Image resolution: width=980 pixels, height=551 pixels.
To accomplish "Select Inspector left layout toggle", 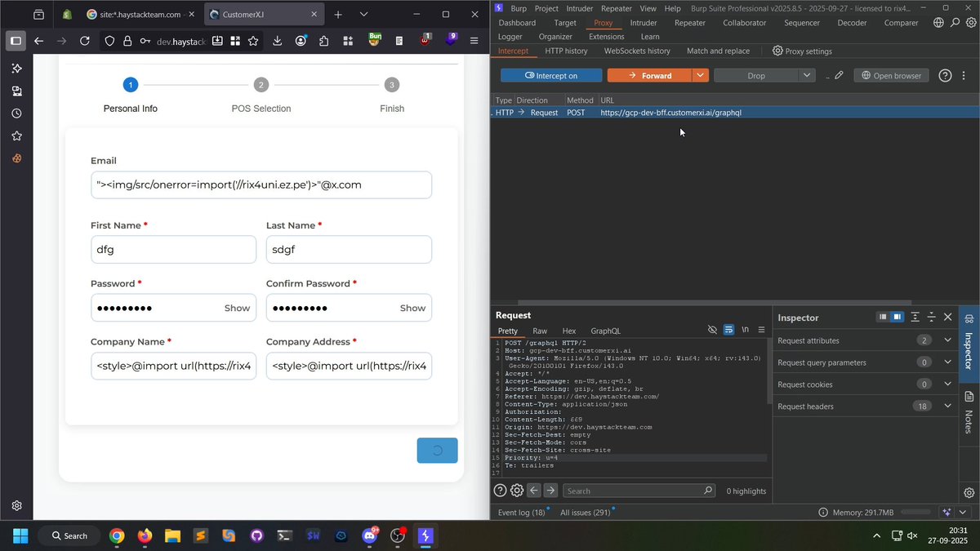I will 883,317.
